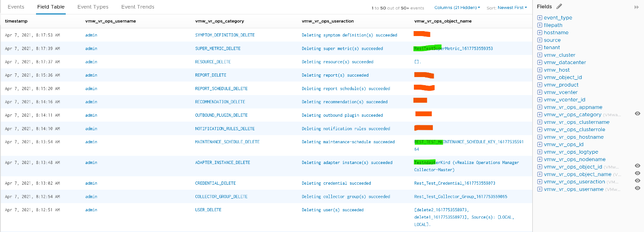Expand the vmw_vr_ops_hostname field

click(x=540, y=137)
